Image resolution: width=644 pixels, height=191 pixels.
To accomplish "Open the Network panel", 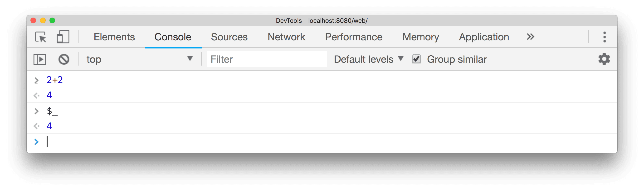I will (286, 37).
